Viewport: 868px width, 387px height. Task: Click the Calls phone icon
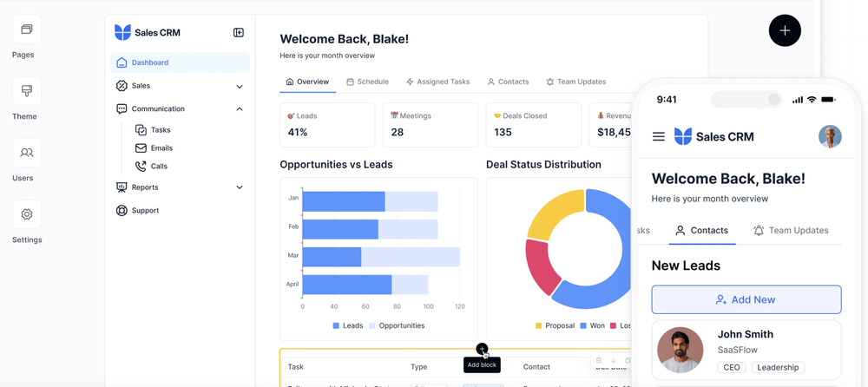(141, 166)
